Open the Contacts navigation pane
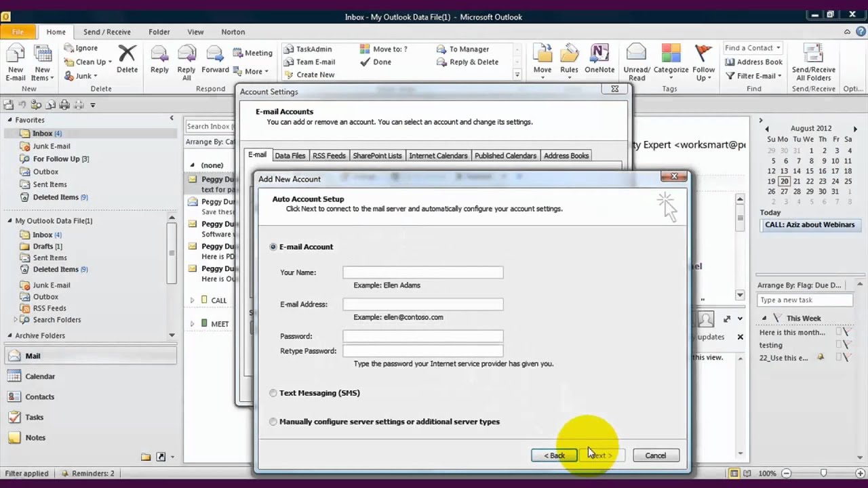The height and width of the screenshot is (488, 868). tap(90, 396)
